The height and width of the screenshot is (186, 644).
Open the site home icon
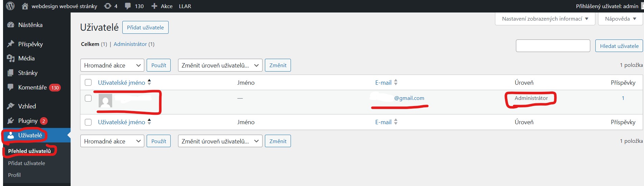pos(25,6)
